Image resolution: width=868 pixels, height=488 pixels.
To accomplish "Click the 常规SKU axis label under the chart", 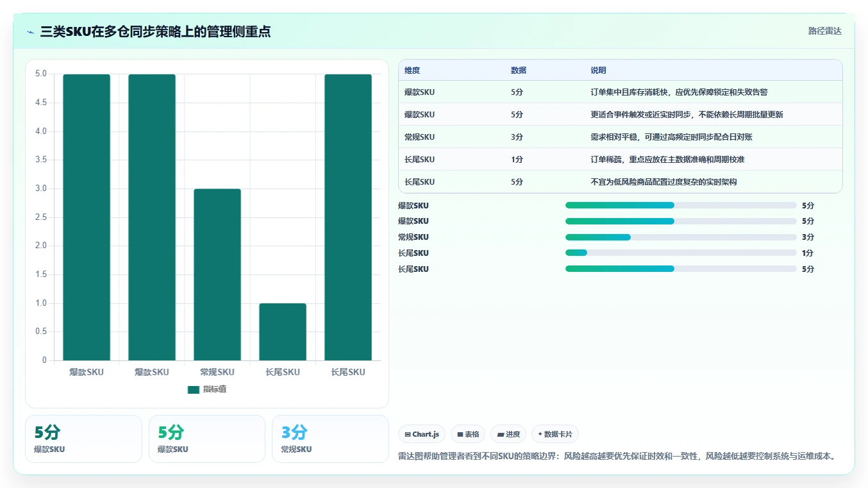I will click(x=217, y=372).
